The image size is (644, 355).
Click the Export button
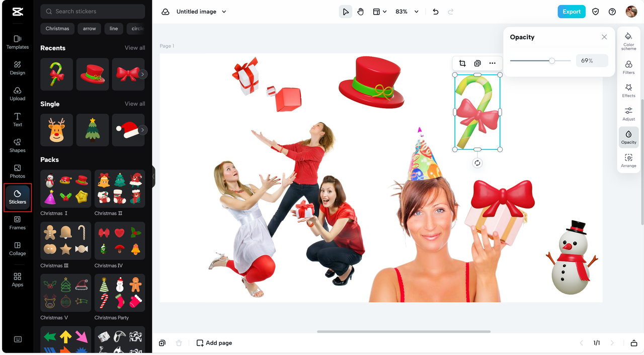(572, 12)
